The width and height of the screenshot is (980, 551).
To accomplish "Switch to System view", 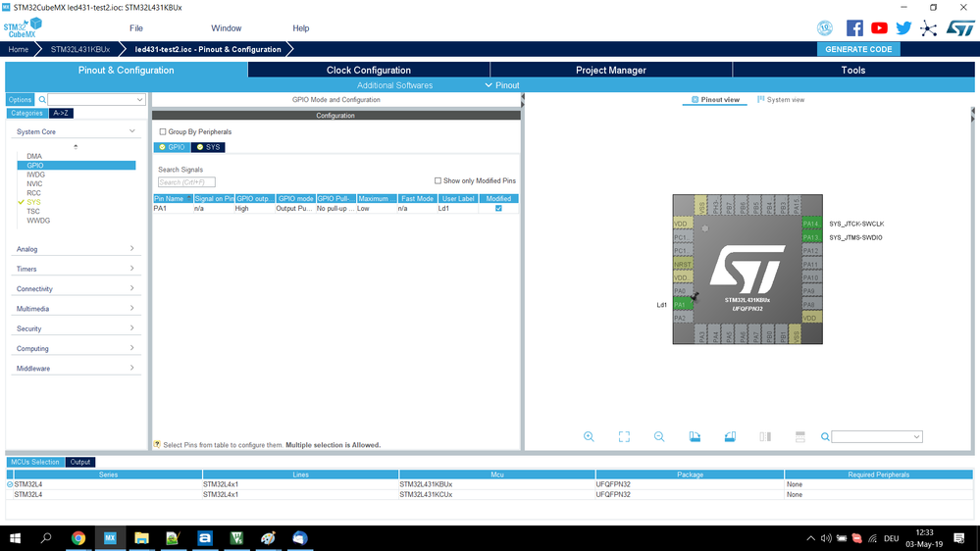I will pyautogui.click(x=781, y=100).
